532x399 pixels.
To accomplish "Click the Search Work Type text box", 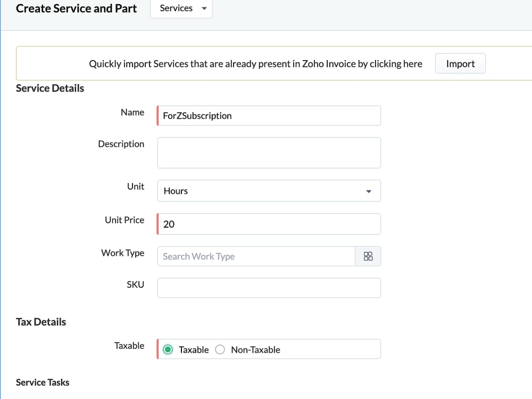I will pos(255,256).
